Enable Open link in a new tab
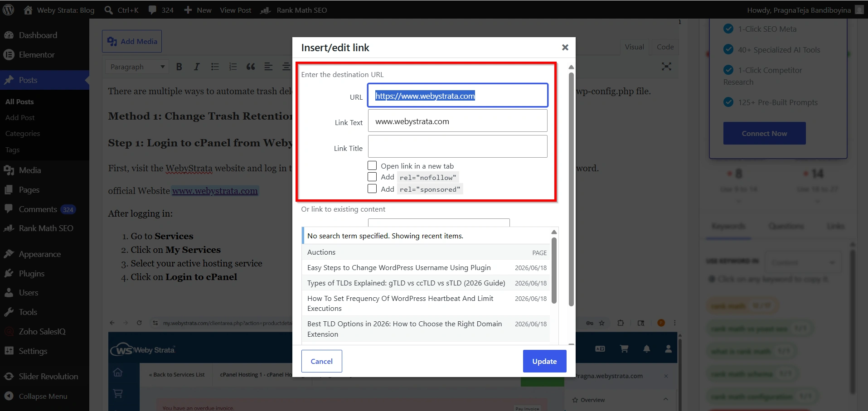868x411 pixels. coord(372,165)
